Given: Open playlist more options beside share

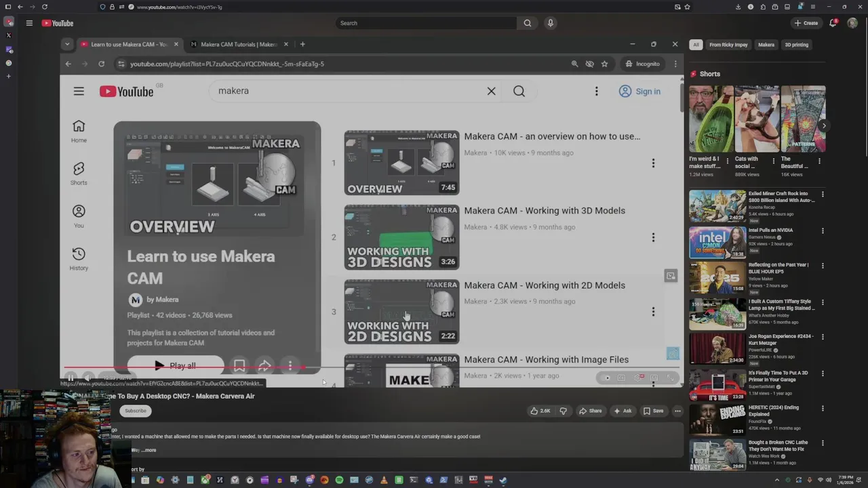Looking at the screenshot, I should tap(290, 365).
